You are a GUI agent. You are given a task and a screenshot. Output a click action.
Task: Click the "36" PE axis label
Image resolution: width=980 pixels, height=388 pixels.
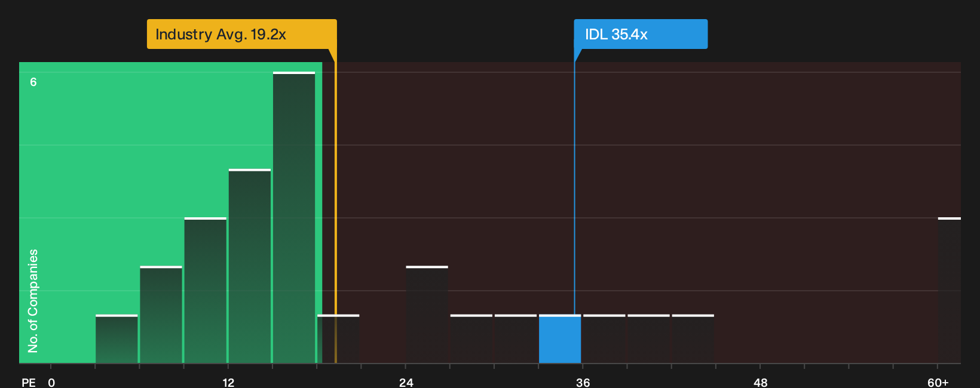tap(583, 382)
